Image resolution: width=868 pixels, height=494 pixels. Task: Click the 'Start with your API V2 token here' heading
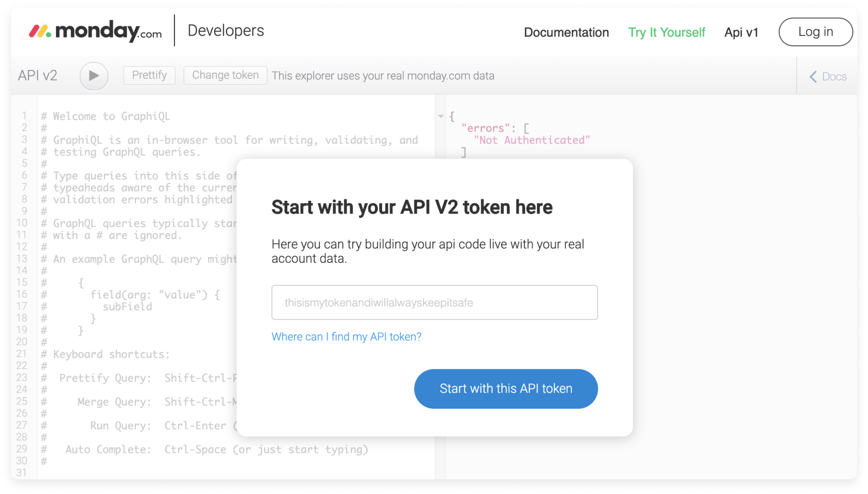tap(412, 207)
